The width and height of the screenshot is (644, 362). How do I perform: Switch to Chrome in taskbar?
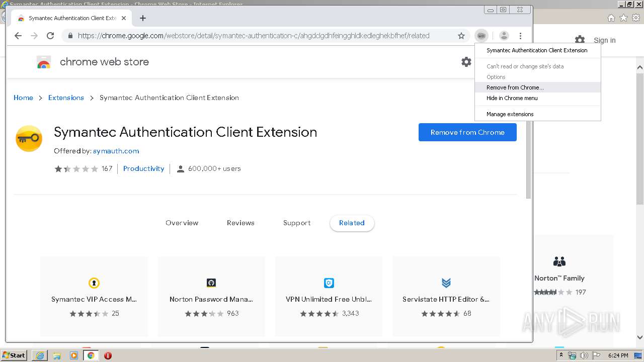point(91,355)
